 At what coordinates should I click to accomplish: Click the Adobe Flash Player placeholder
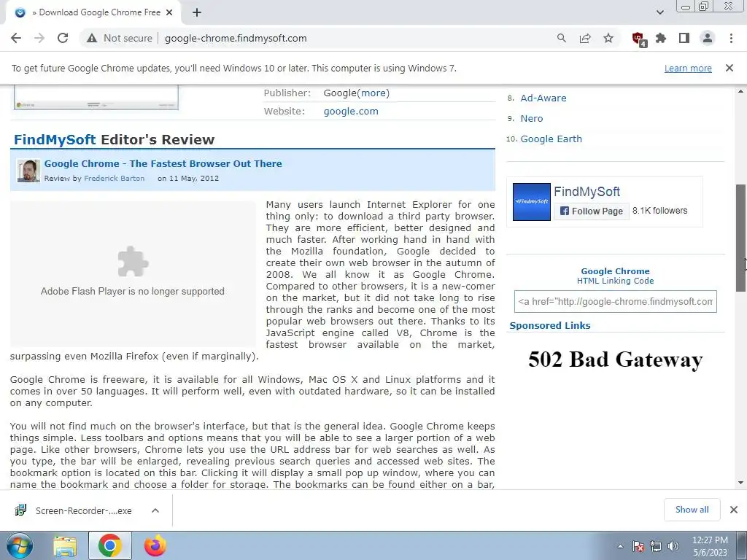coord(133,274)
